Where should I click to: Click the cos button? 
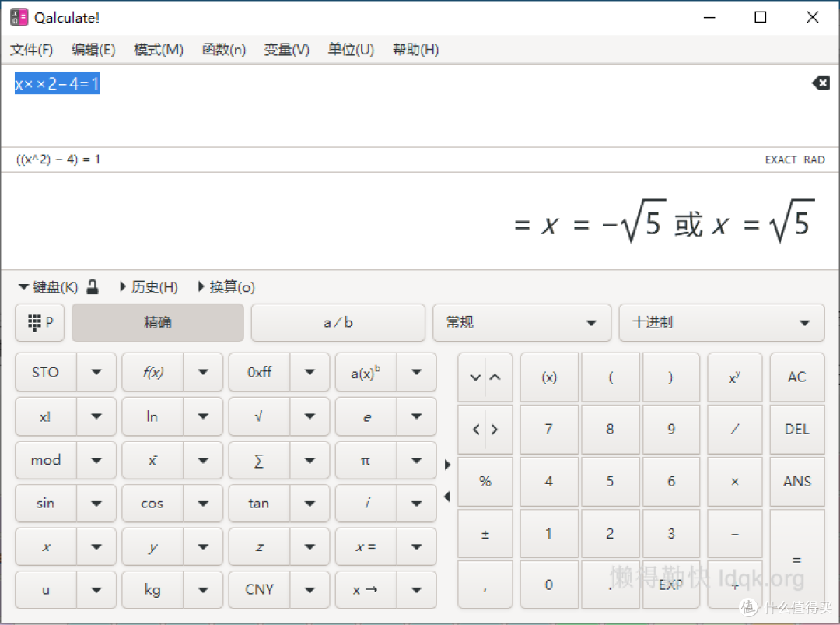[152, 504]
